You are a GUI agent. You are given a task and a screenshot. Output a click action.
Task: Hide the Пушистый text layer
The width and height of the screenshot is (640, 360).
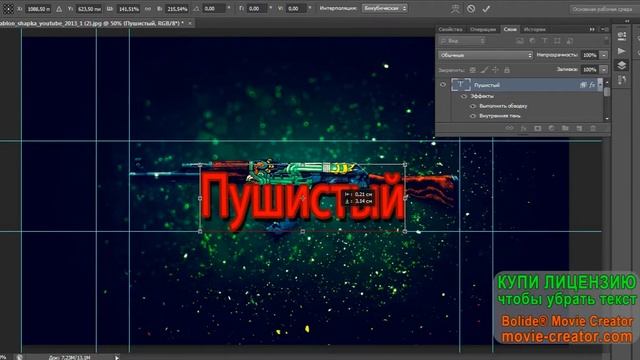coord(443,85)
